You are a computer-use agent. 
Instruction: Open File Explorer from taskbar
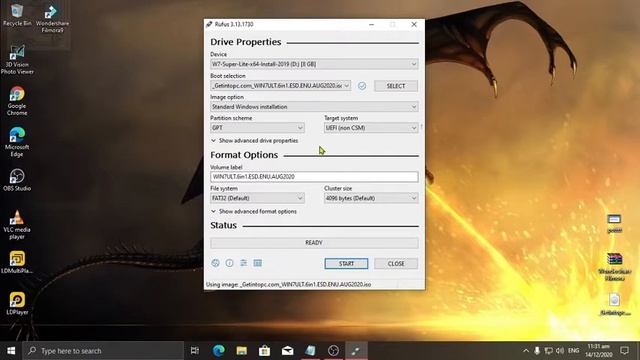[x=242, y=351]
